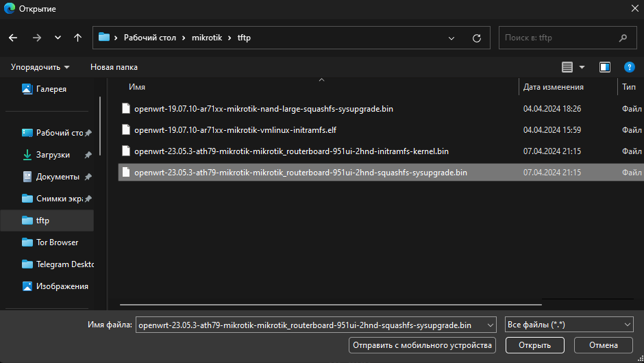The image size is (644, 363).
Task: Close the Открытие dialog window
Action: [634, 9]
